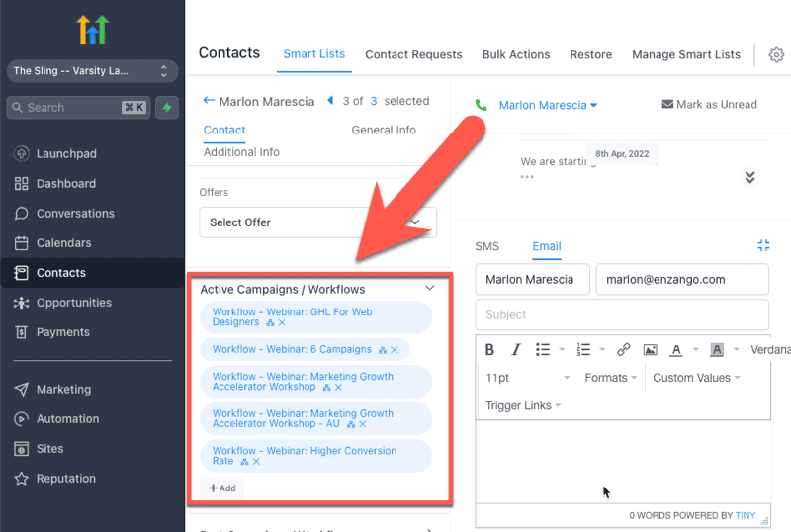The image size is (791, 532).
Task: Open the Bulk Actions tab
Action: click(515, 54)
